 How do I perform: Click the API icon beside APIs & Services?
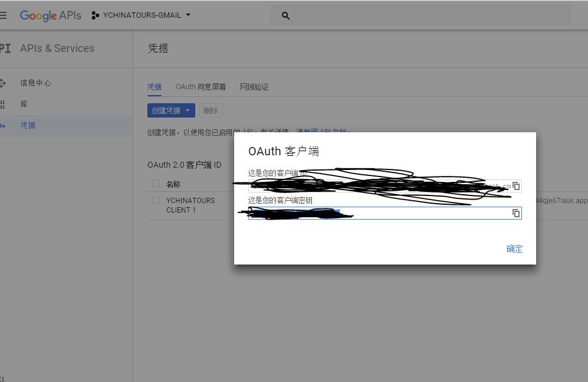[x=5, y=48]
